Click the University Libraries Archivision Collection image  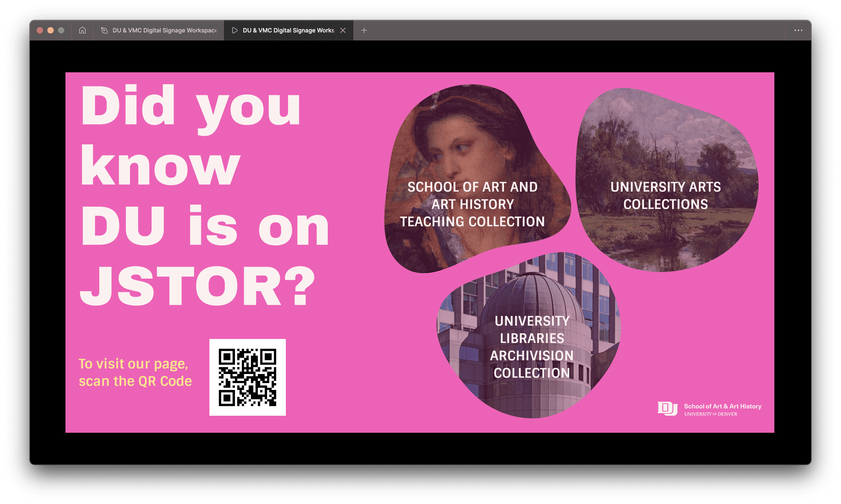(529, 335)
